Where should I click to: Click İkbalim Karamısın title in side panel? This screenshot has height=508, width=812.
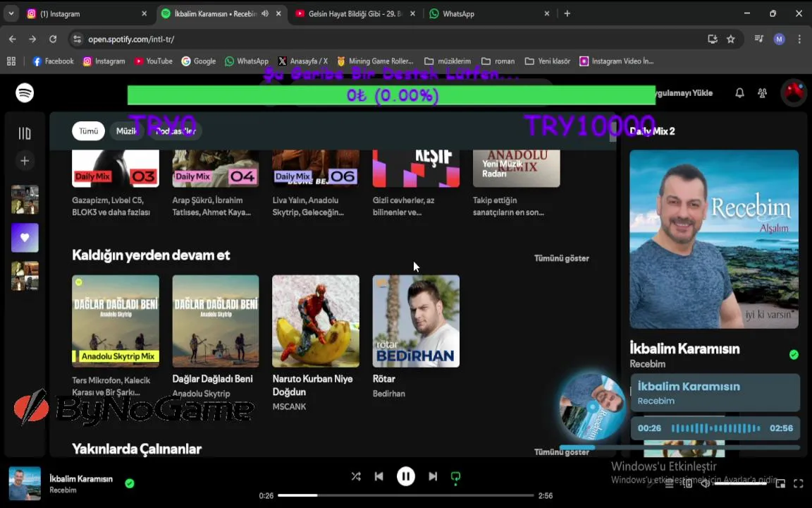684,349
